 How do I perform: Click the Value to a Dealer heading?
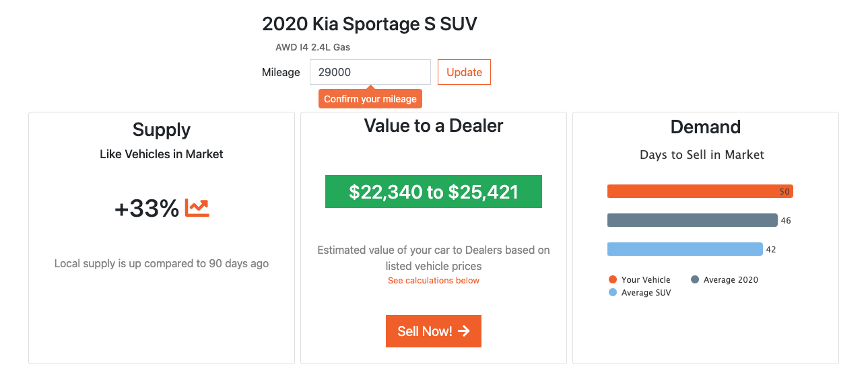(x=434, y=126)
